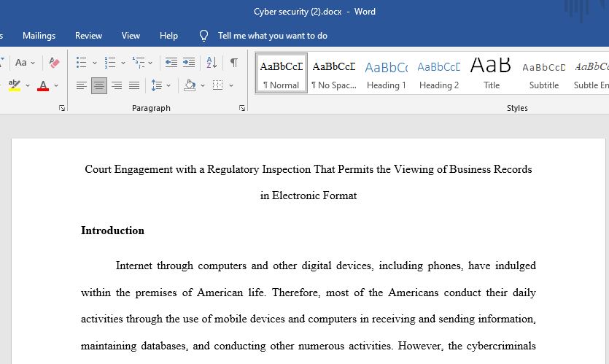Apply the yellow Text Highlight Color

pyautogui.click(x=15, y=85)
